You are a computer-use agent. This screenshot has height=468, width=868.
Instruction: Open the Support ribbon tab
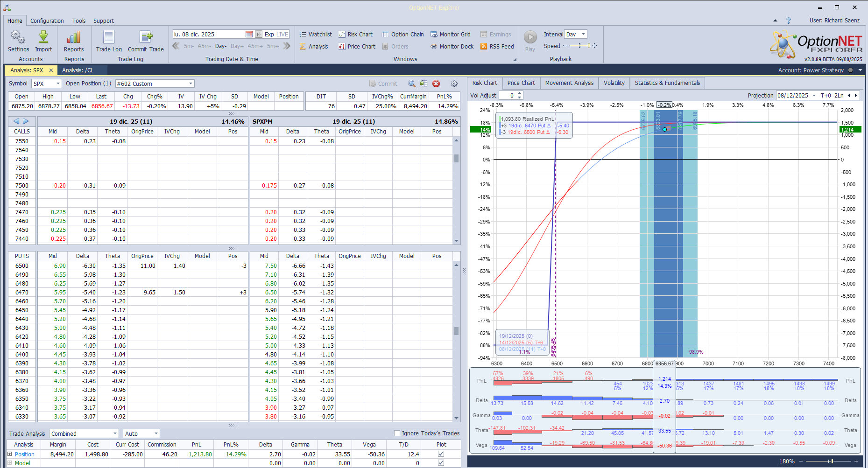(x=104, y=21)
